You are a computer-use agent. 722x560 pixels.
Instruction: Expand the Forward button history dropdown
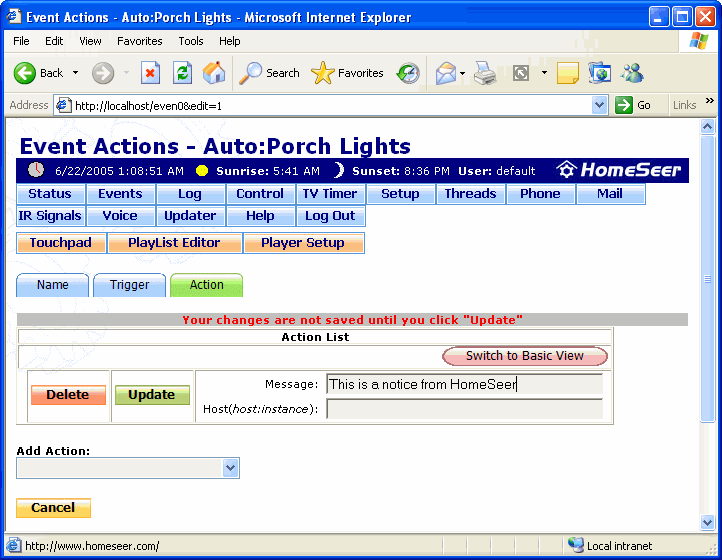(126, 73)
